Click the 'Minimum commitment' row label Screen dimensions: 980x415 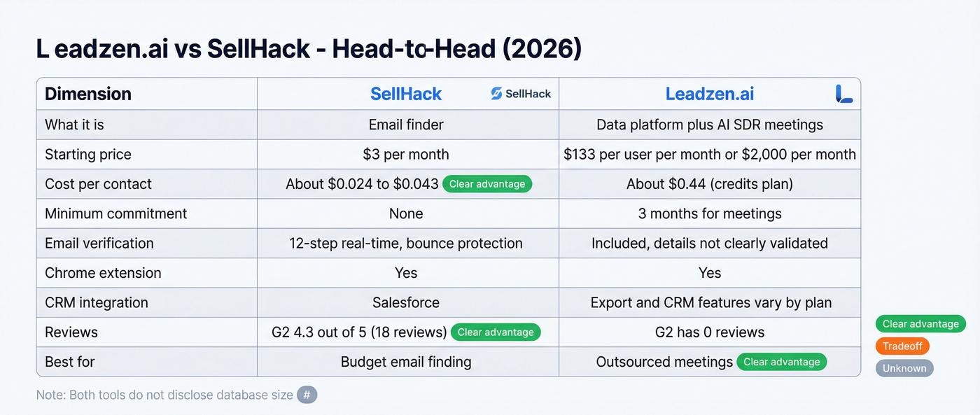point(116,214)
